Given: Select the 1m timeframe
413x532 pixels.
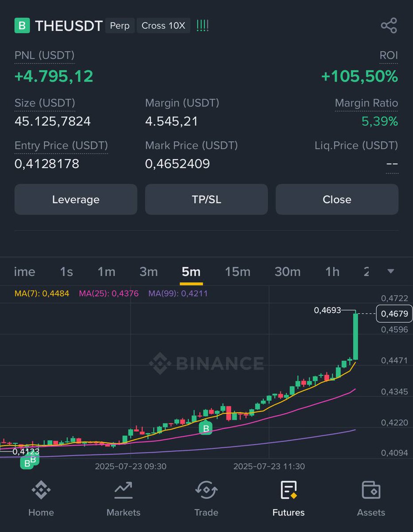Looking at the screenshot, I should [x=106, y=272].
